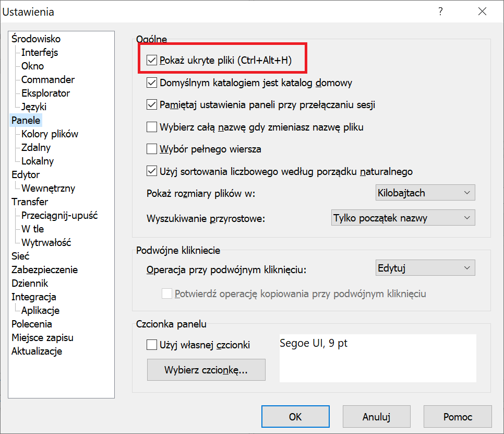The image size is (504, 434).
Task: Click the Segoe UI font preview box
Action: pos(378,358)
